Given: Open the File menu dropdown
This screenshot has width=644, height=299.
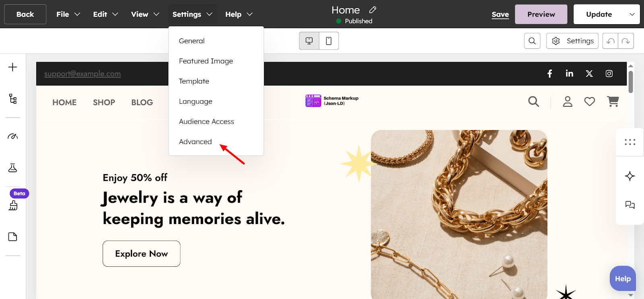Looking at the screenshot, I should [x=68, y=15].
